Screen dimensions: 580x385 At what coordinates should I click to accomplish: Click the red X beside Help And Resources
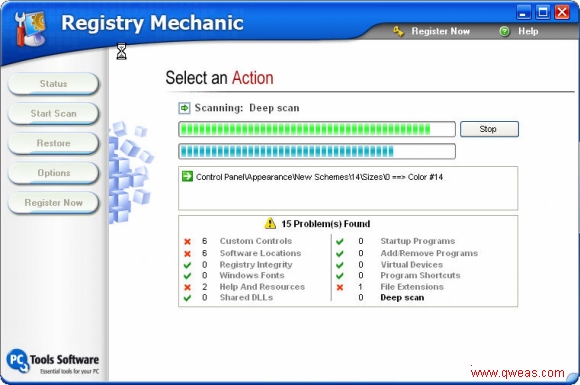click(x=188, y=287)
